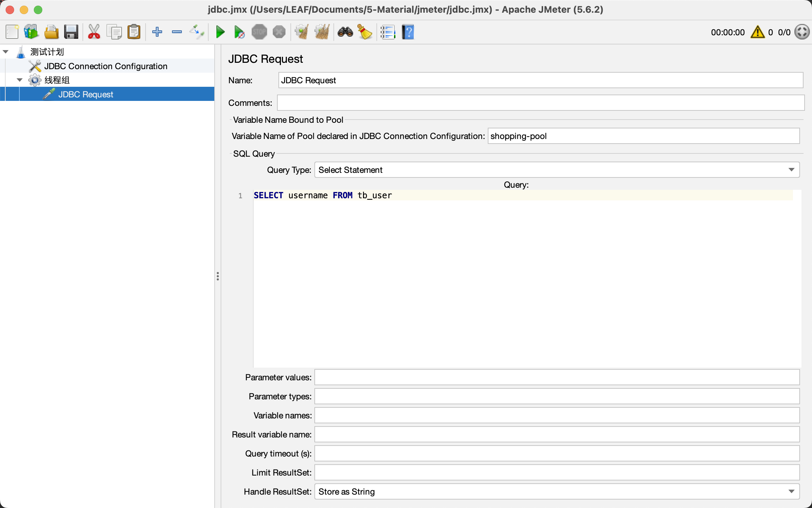Click the Stop sign icon
This screenshot has height=508, width=812.
[x=259, y=32]
